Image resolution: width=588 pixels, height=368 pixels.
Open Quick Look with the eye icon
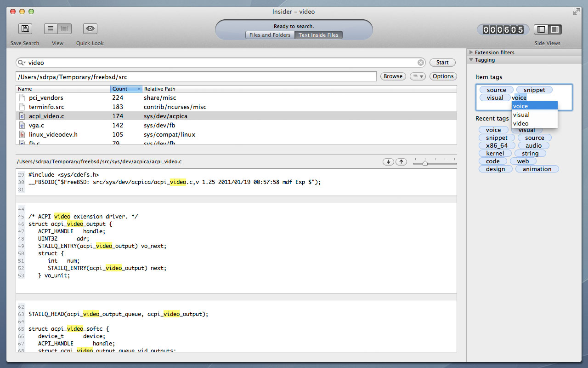90,29
